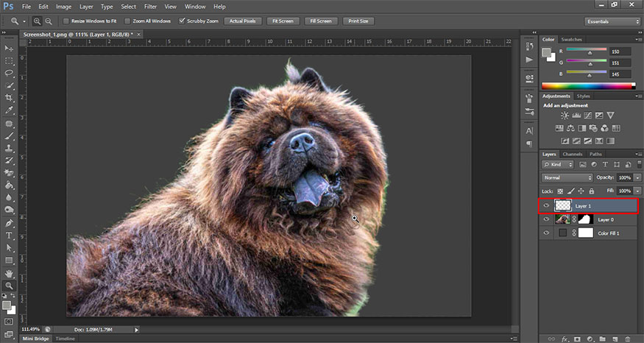This screenshot has height=343, width=644.
Task: Add a Photo Filter adjustment
Action: [x=593, y=128]
